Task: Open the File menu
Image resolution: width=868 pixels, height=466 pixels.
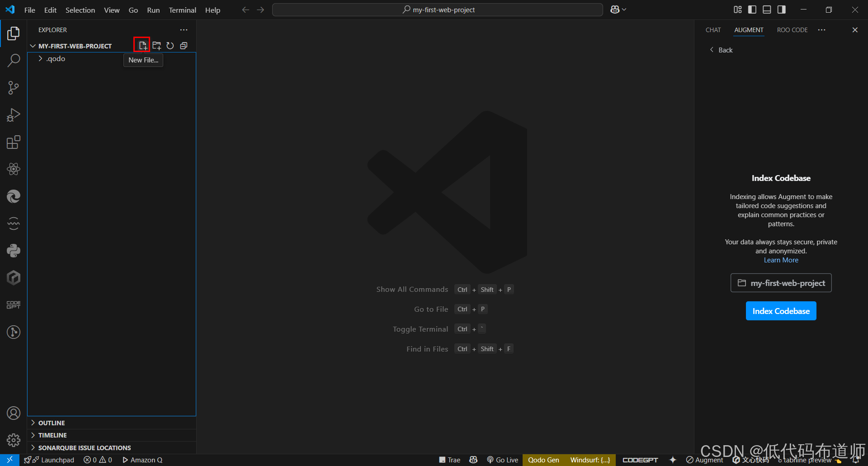Action: point(30,10)
